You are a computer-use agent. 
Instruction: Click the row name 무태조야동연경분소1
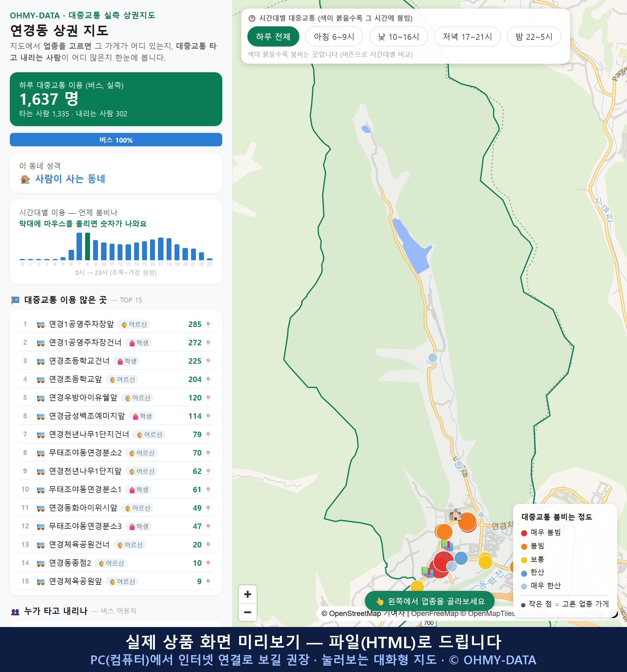(x=85, y=490)
